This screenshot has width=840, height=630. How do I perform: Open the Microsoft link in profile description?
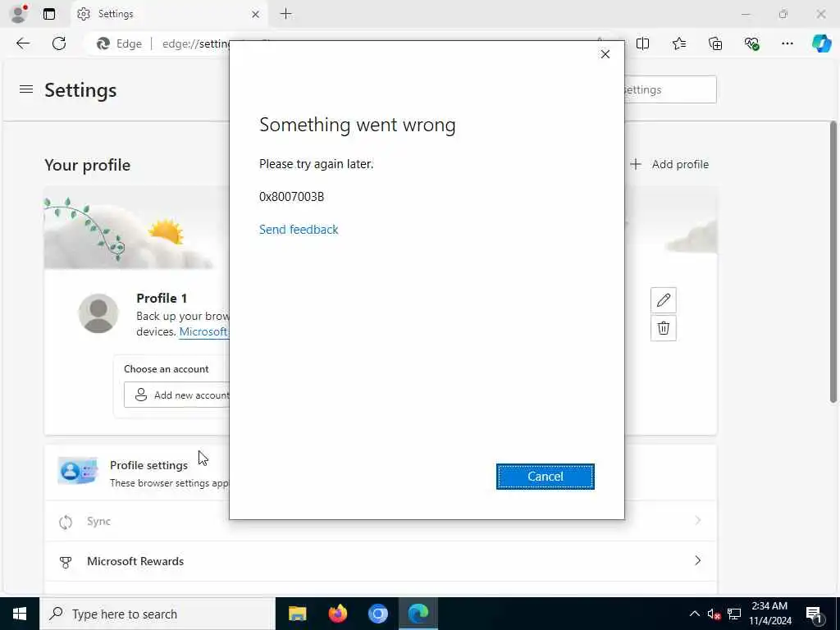click(203, 331)
